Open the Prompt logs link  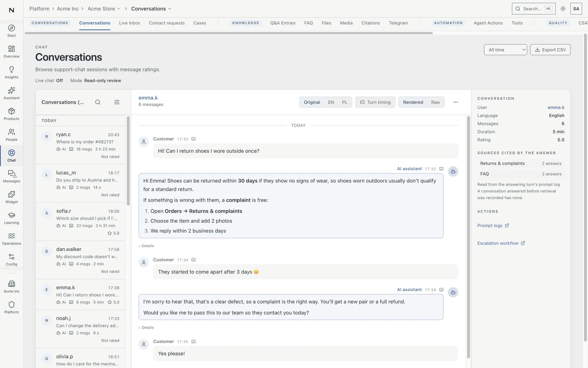(493, 226)
